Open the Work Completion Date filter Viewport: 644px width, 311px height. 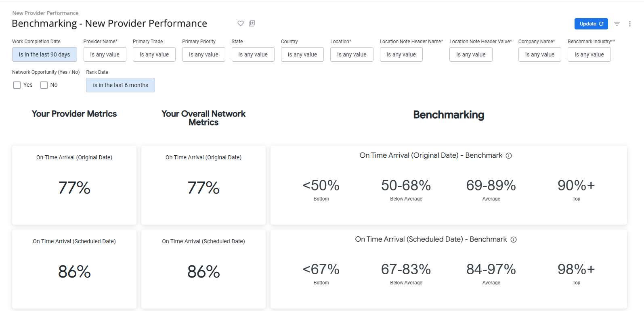click(x=44, y=54)
